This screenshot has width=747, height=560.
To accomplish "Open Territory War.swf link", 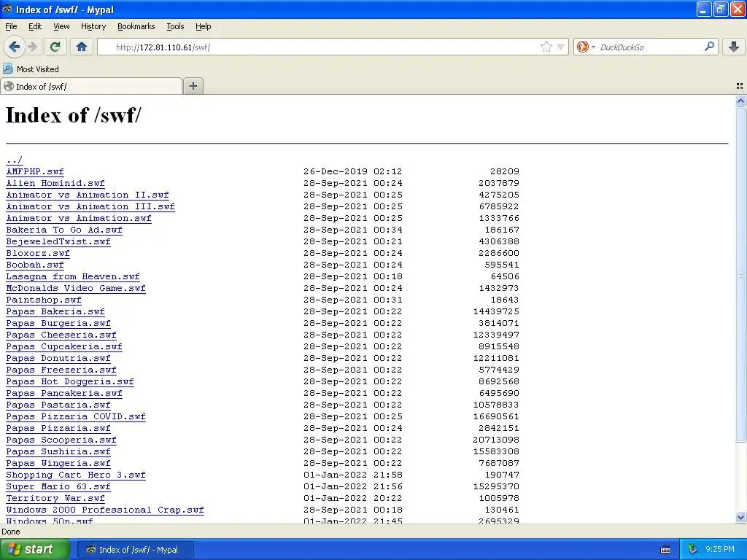I will click(x=55, y=498).
